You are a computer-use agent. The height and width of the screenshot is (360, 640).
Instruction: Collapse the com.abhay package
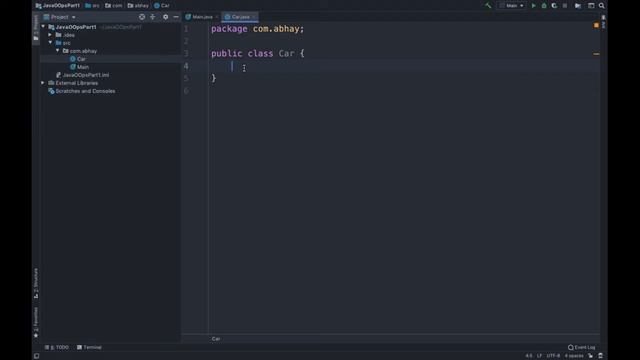[x=58, y=51]
